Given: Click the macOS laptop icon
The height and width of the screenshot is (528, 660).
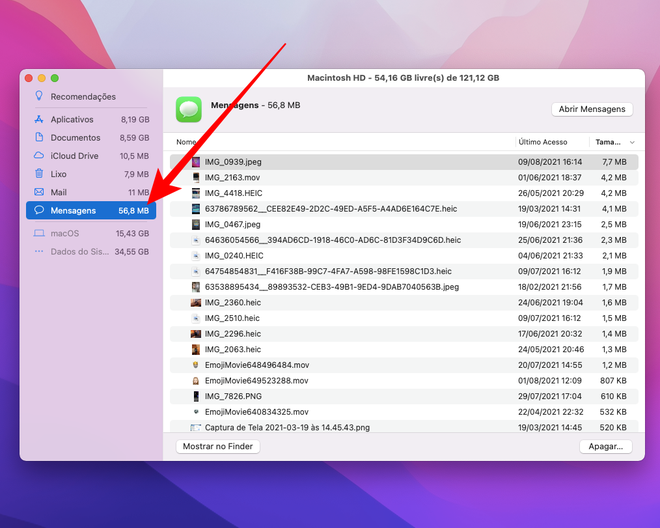Looking at the screenshot, I should coord(39,233).
